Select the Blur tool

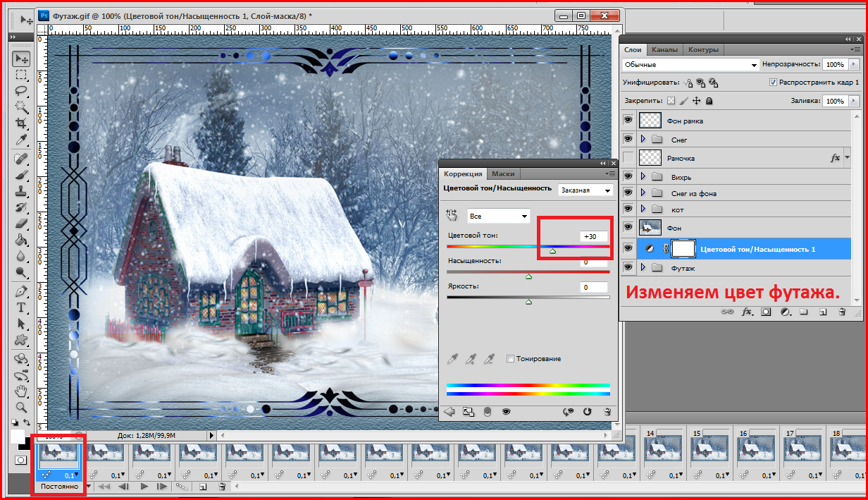click(22, 255)
